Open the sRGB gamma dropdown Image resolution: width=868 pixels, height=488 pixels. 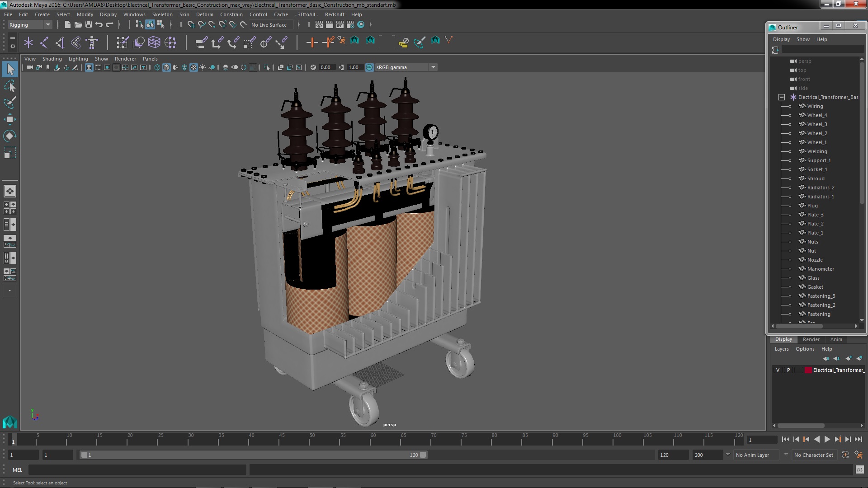pyautogui.click(x=433, y=67)
